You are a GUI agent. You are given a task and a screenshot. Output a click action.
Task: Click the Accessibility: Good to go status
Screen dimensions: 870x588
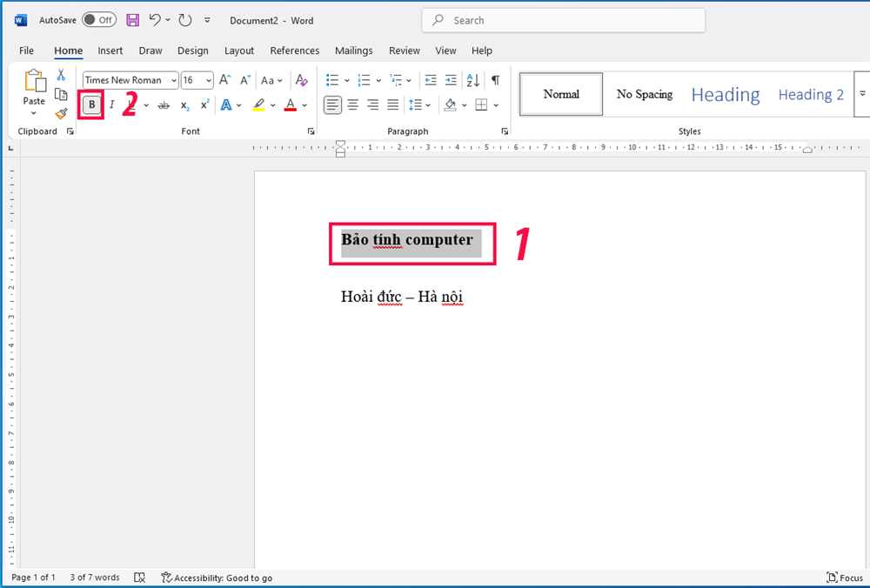[x=217, y=578]
